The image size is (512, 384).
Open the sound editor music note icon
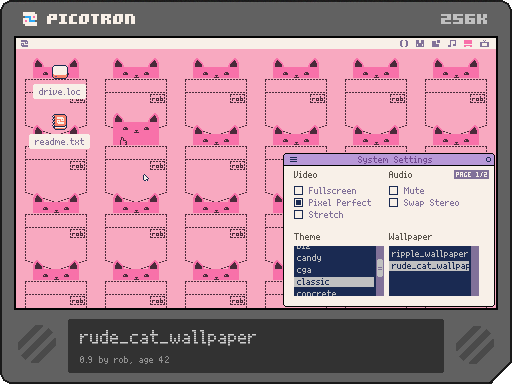click(452, 43)
